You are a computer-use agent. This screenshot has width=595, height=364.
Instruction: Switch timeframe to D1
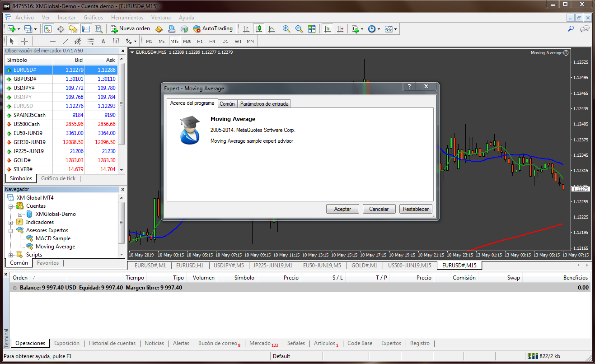click(225, 41)
